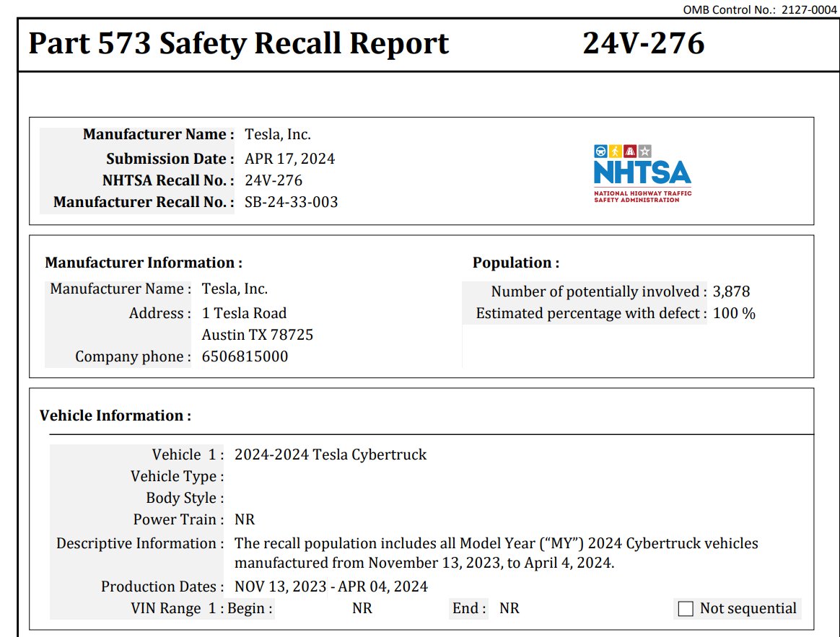The height and width of the screenshot is (637, 840).
Task: Click the descriptive information paragraph about recall population
Action: click(x=496, y=553)
